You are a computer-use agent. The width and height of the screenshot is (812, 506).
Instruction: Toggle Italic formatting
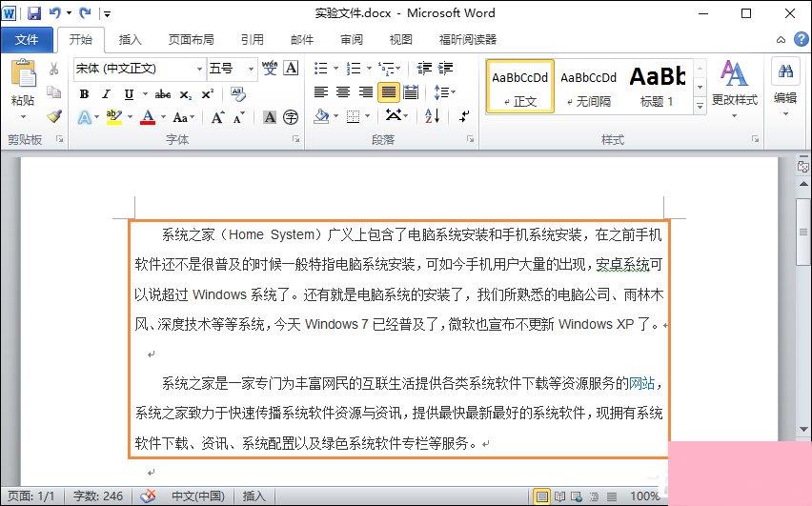[106, 93]
